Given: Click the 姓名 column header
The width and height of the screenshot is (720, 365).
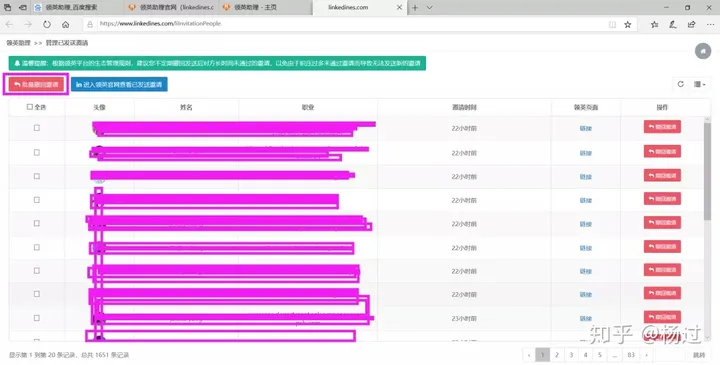Looking at the screenshot, I should click(186, 107).
